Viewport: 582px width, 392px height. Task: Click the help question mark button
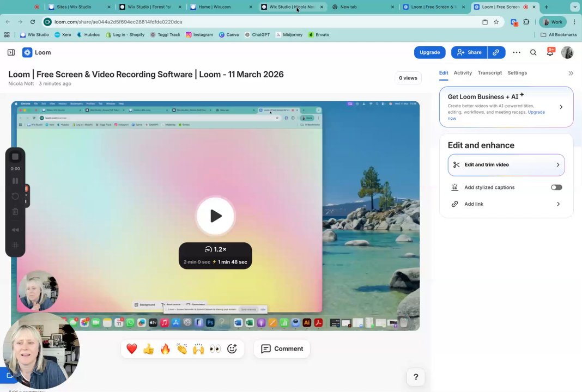(416, 377)
